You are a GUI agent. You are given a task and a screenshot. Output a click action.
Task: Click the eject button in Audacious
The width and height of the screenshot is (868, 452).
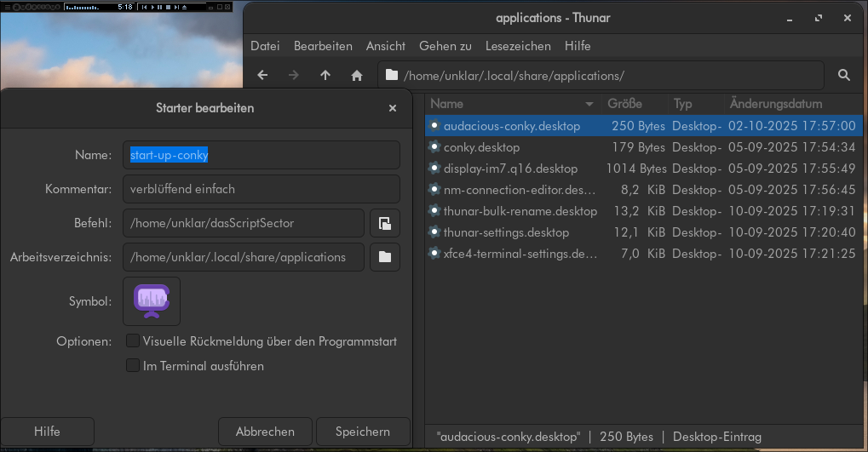[184, 7]
